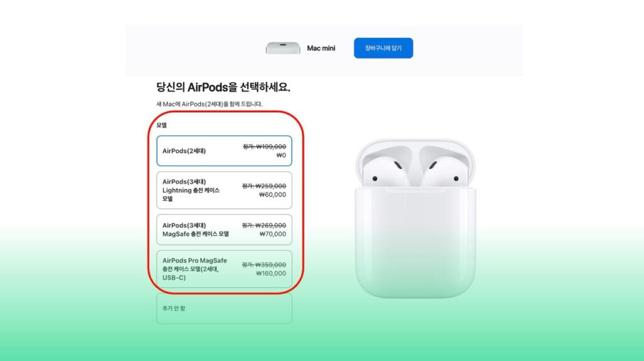Click the Mac mini product name label

(x=321, y=48)
